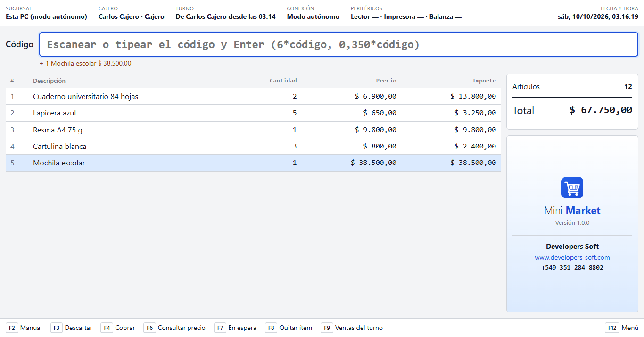
Task: Click the $ 650,00 price of Lapicera azul
Action: [x=380, y=113]
